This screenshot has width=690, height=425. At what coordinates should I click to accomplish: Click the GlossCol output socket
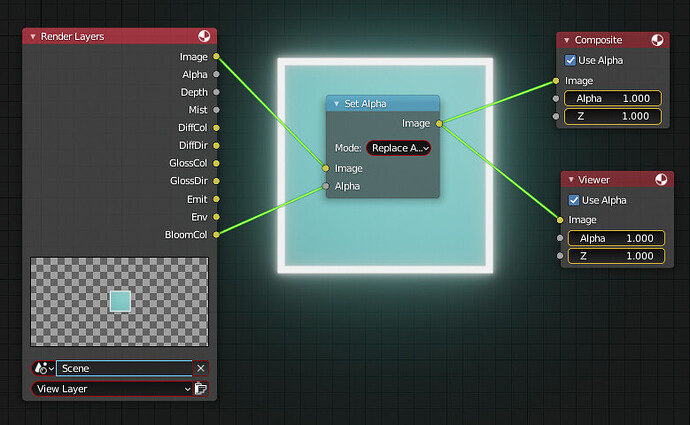(216, 163)
